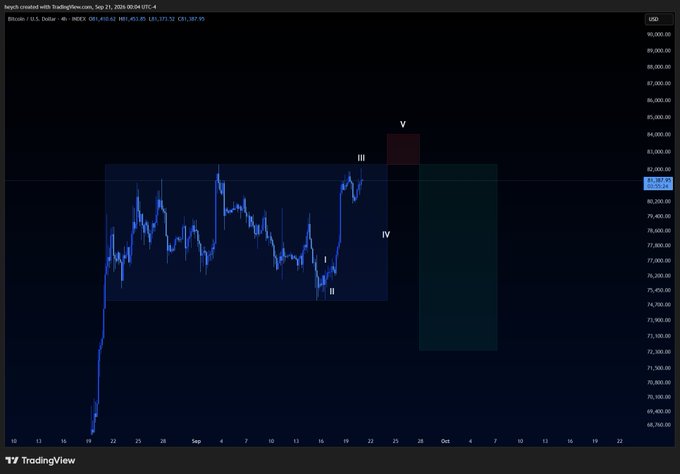
Task: Click the 89,000.00 price axis label
Action: coord(659,51)
